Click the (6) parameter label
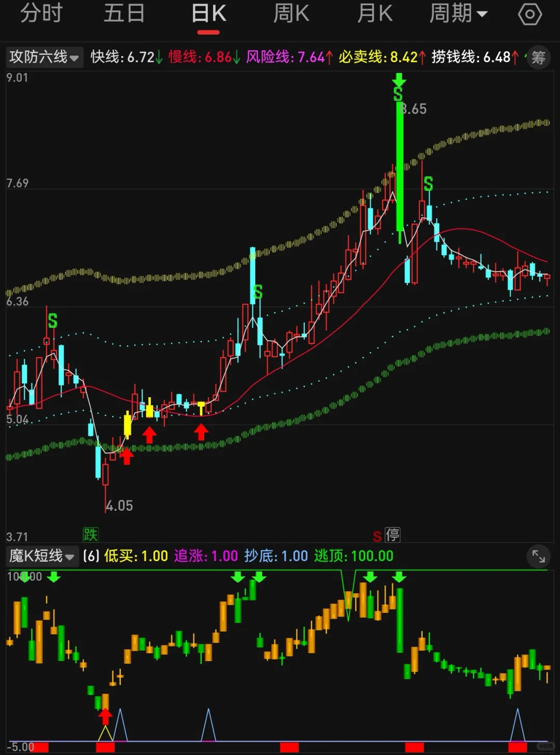This screenshot has width=560, height=755. tap(91, 556)
